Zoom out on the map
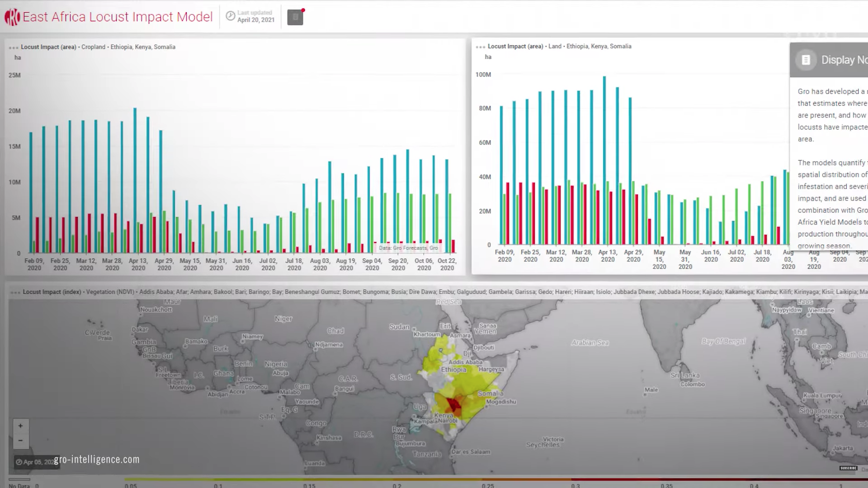 [x=20, y=441]
